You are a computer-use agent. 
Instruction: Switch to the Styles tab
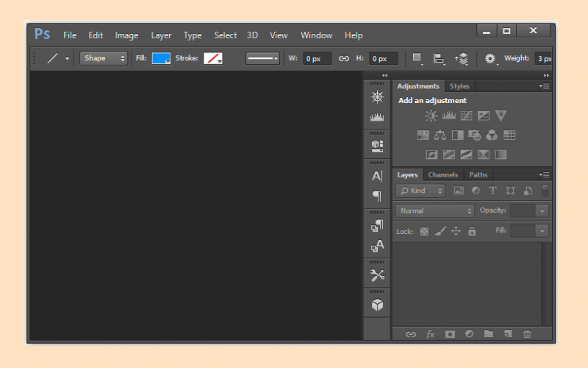tap(459, 86)
